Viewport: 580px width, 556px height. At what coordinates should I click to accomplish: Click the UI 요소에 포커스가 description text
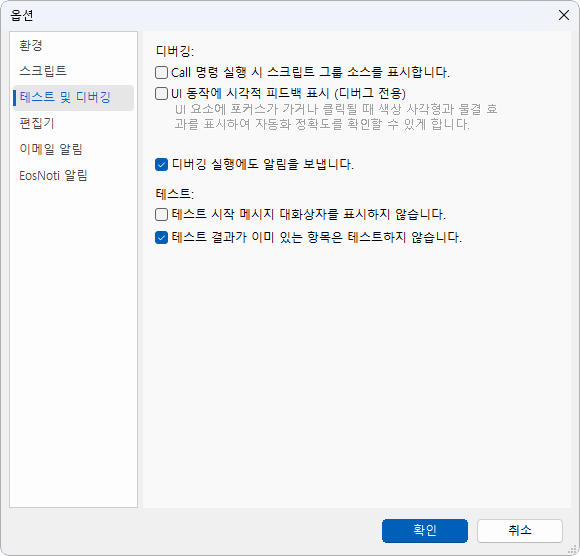point(336,117)
